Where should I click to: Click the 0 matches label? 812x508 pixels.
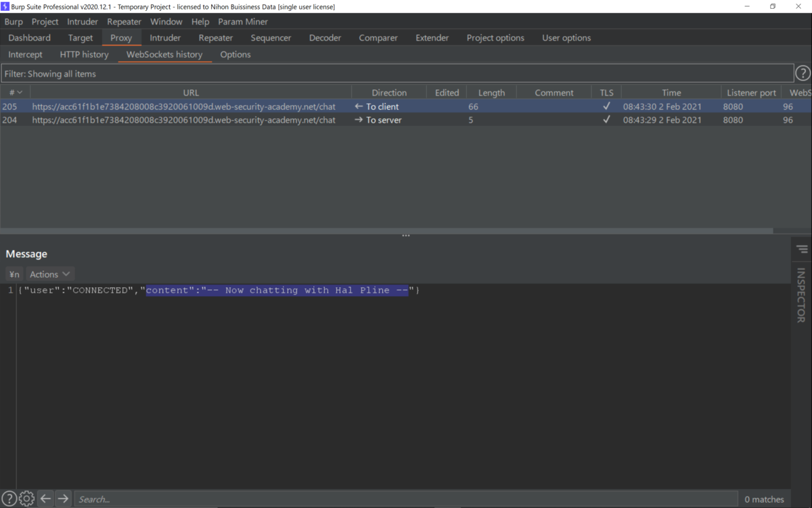point(764,499)
